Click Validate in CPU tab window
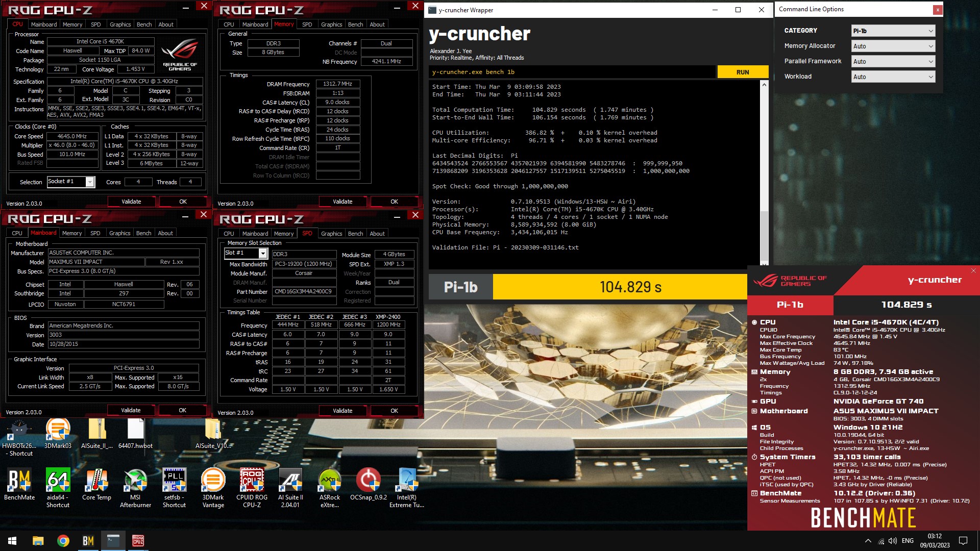 point(131,202)
